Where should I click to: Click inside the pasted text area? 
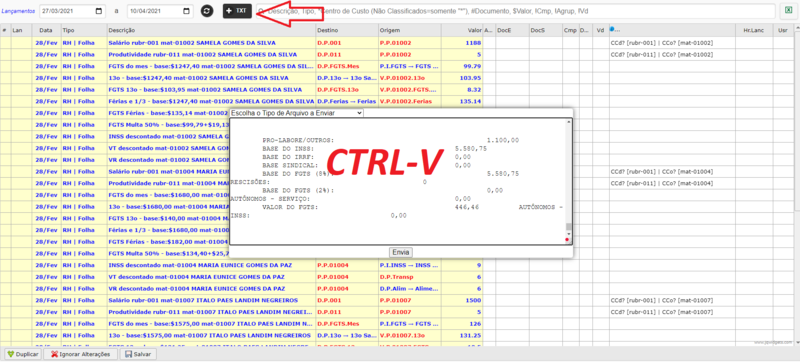pos(398,181)
